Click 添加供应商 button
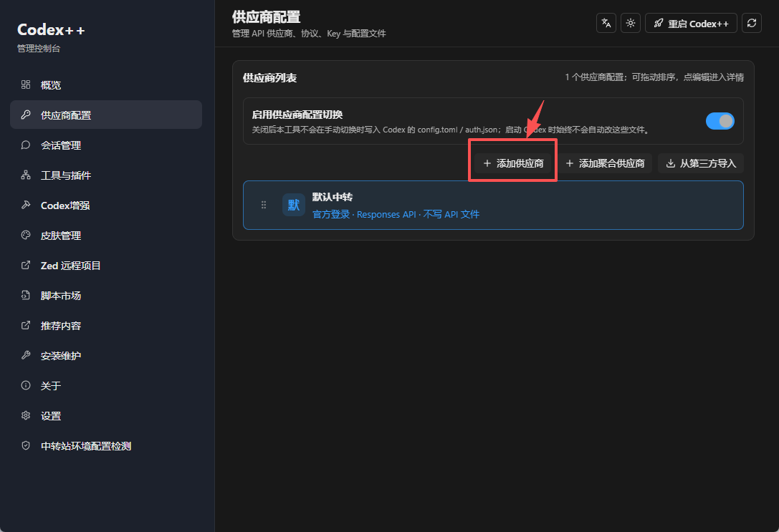 (513, 163)
